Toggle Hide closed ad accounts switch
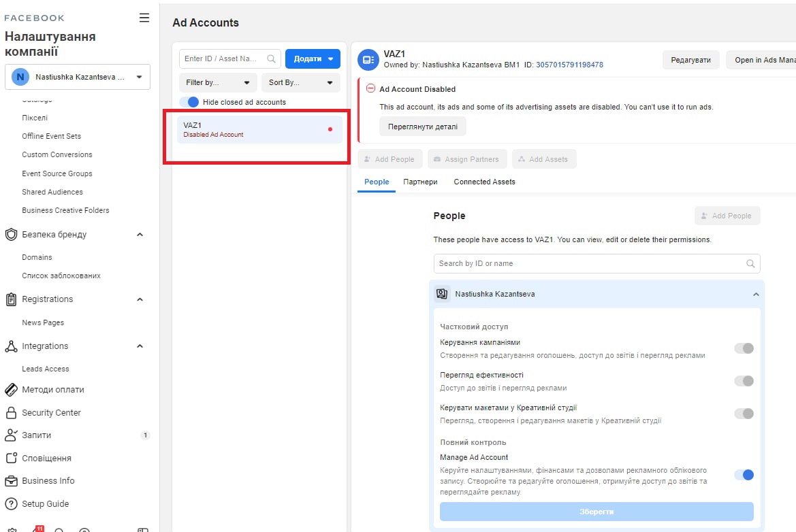This screenshot has width=796, height=532. click(x=189, y=102)
